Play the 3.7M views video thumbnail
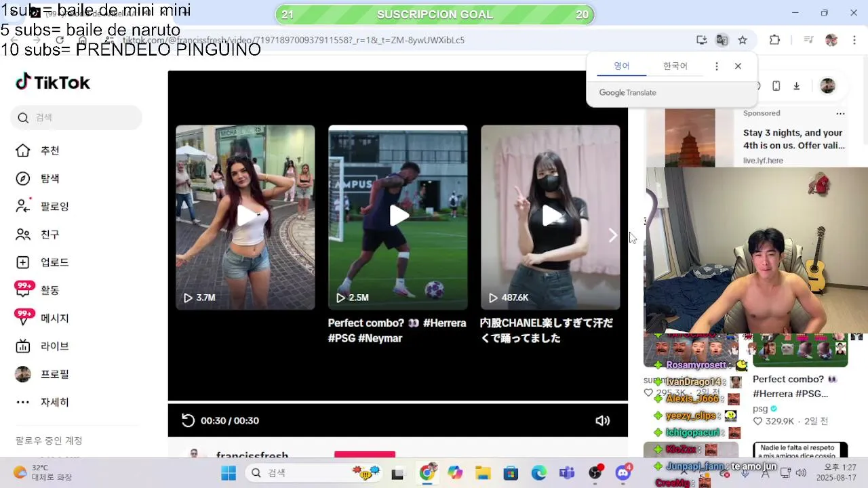Viewport: 868px width, 488px height. coord(245,217)
